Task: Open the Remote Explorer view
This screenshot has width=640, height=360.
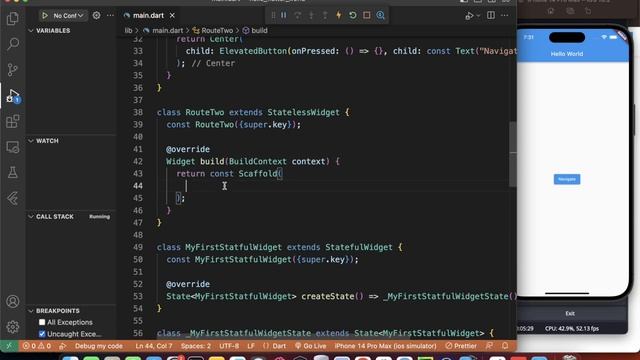Action: click(13, 147)
